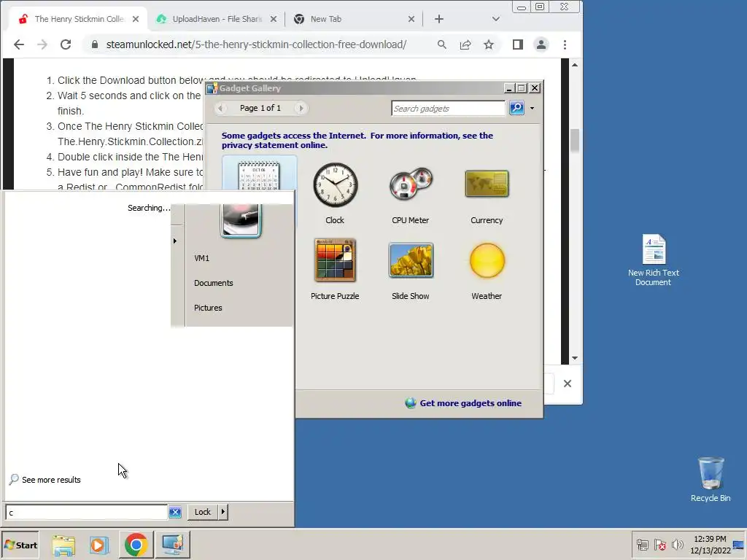This screenshot has height=560, width=747.
Task: Open Chrome three-dot menu
Action: click(x=565, y=44)
